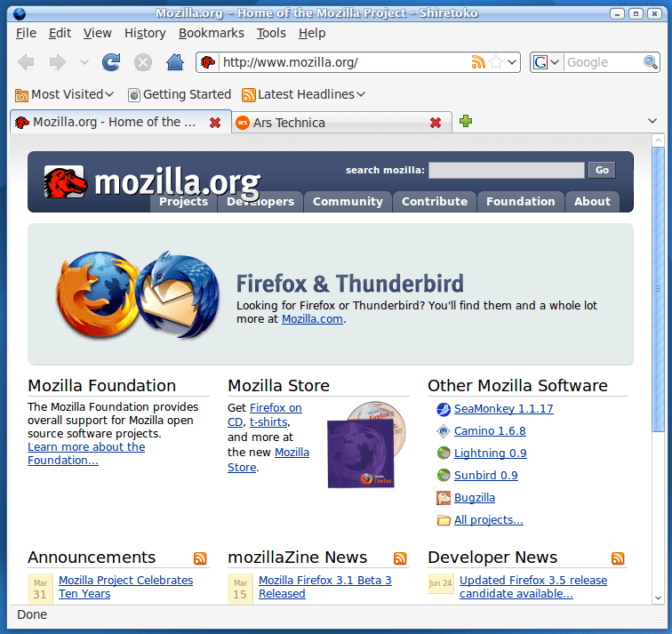The height and width of the screenshot is (634, 672).
Task: Go forward with the Forward arrow
Action: [57, 62]
